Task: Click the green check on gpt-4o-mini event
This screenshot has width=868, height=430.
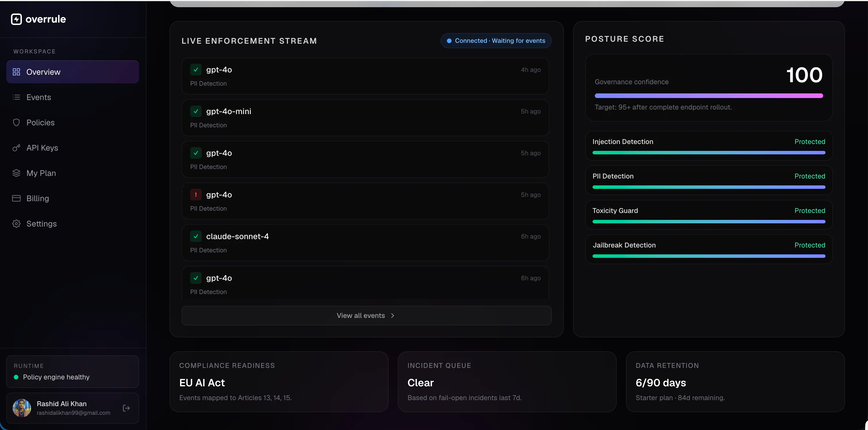Action: [x=196, y=111]
